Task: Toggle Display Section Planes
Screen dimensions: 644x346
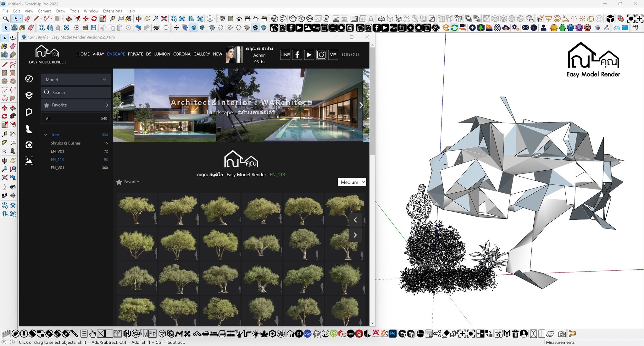Action: click(185, 28)
